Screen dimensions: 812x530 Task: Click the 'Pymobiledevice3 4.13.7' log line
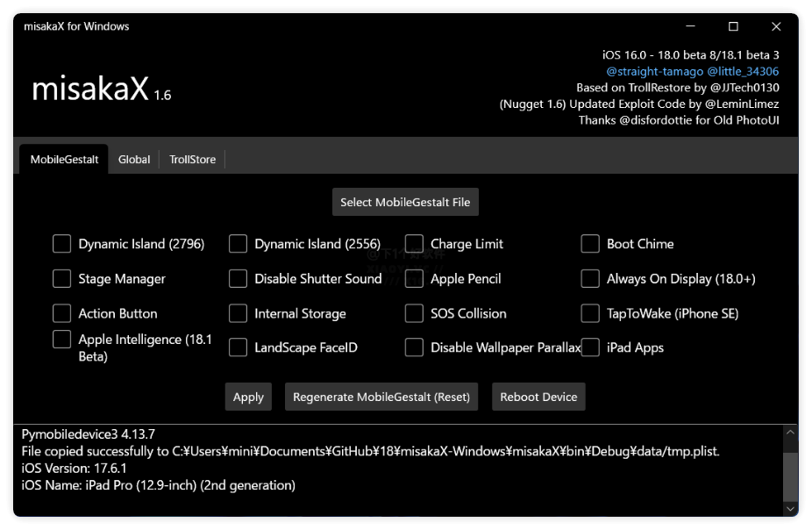(88, 434)
